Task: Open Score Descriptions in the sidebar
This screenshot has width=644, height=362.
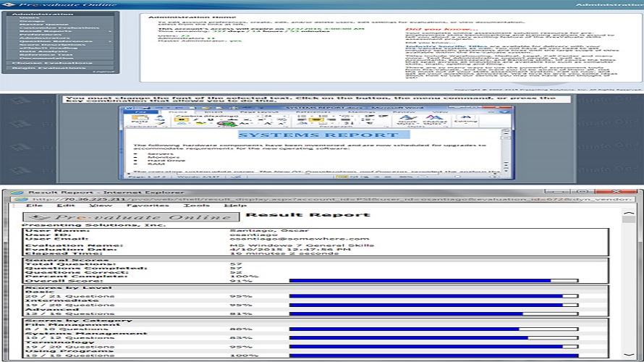Action: click(x=53, y=44)
